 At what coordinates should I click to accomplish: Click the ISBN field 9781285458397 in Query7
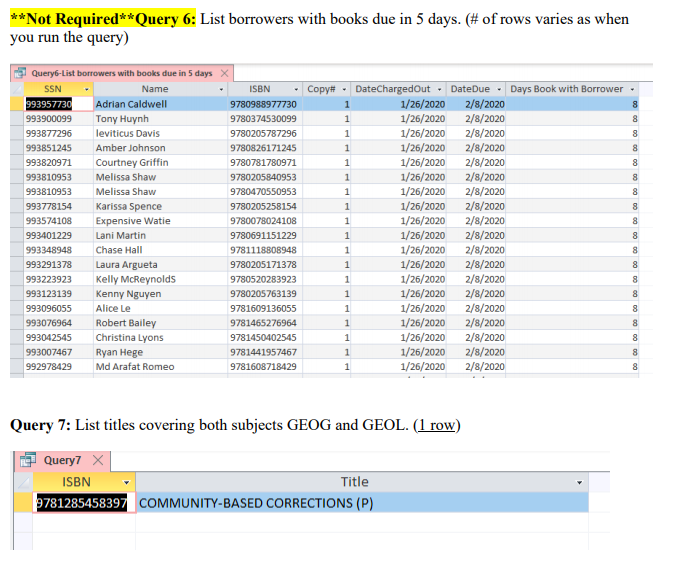[84, 503]
